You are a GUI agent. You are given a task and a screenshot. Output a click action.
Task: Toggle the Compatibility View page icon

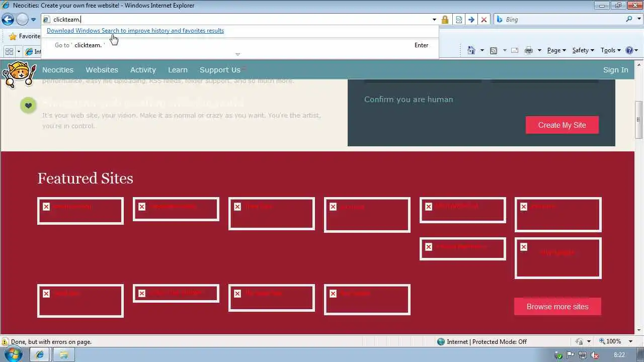pos(459,20)
